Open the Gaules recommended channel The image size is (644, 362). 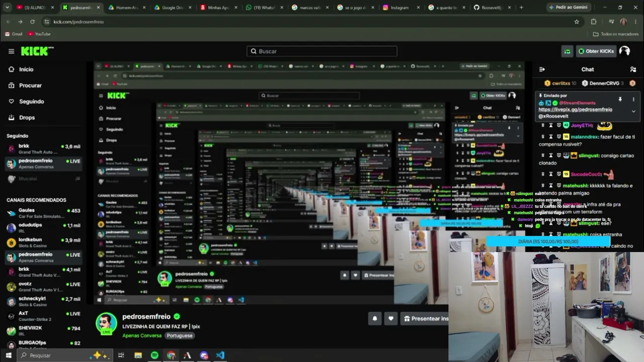tap(43, 213)
